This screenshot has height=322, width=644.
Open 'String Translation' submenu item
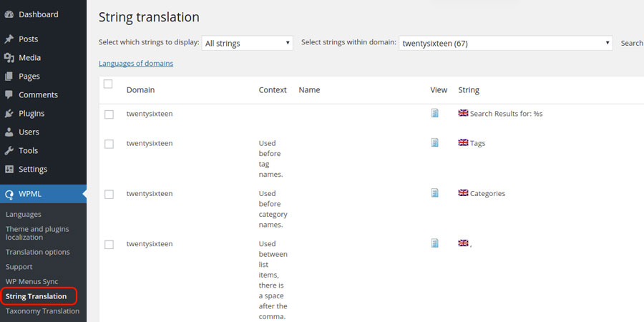[x=36, y=296]
